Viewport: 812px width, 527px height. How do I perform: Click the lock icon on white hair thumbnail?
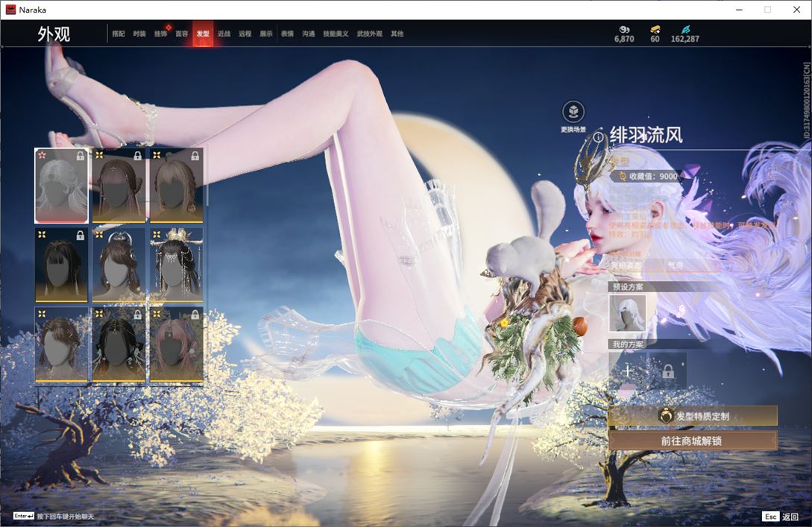(81, 156)
